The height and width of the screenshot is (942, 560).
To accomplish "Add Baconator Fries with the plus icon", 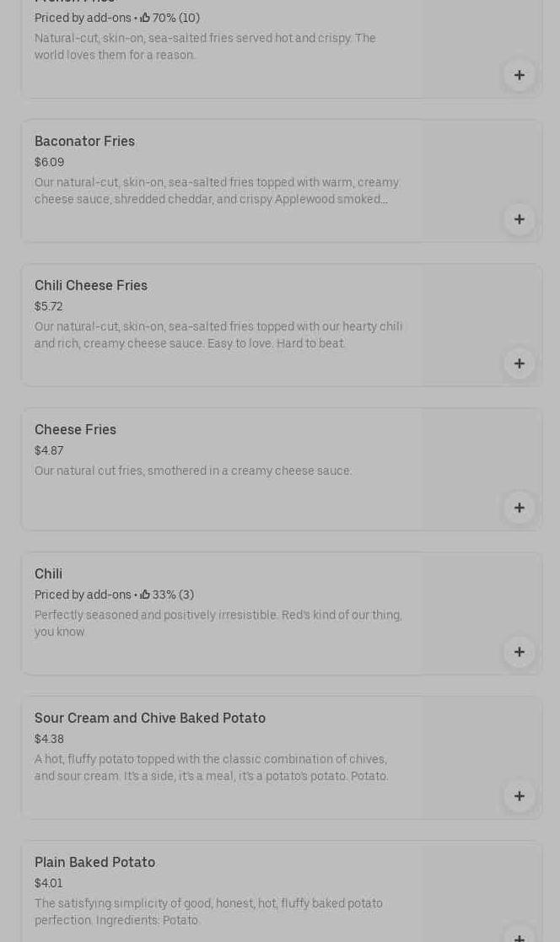I will coord(519,219).
